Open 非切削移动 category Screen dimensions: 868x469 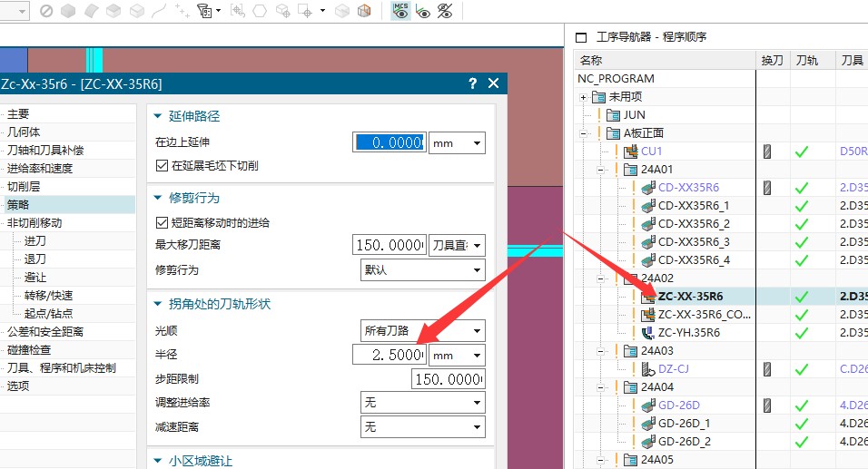point(35,223)
